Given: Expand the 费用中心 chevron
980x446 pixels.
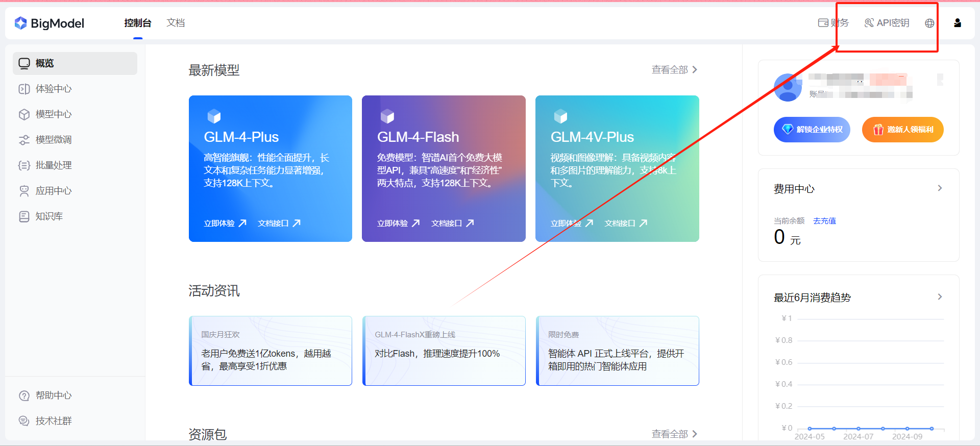Looking at the screenshot, I should coord(940,188).
